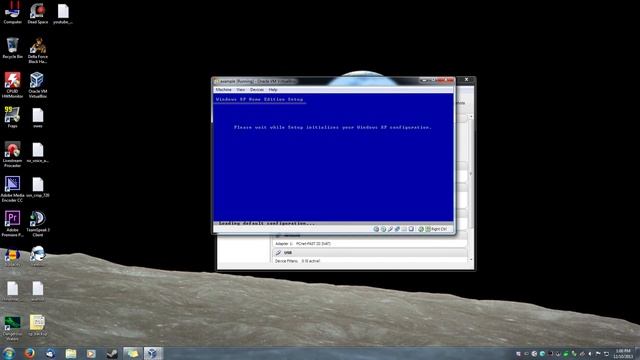The height and width of the screenshot is (360, 640).
Task: Click the shared folders icon in VM status bar
Action: coord(404,229)
